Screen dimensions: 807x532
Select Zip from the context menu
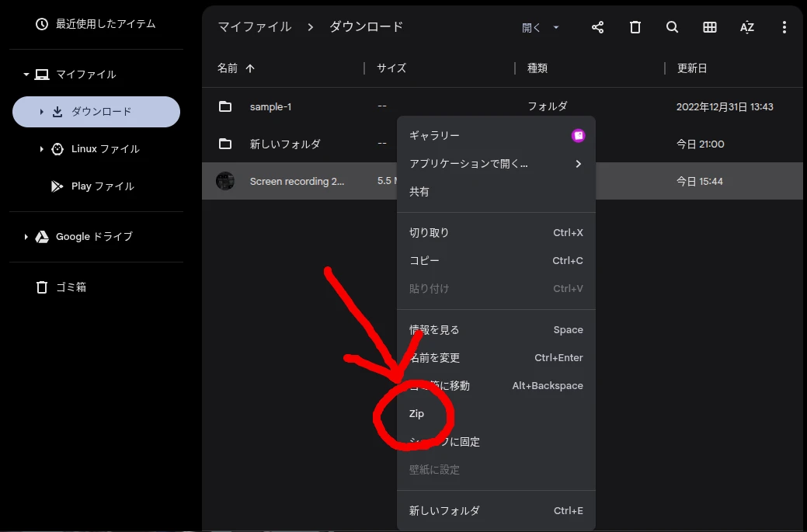416,413
